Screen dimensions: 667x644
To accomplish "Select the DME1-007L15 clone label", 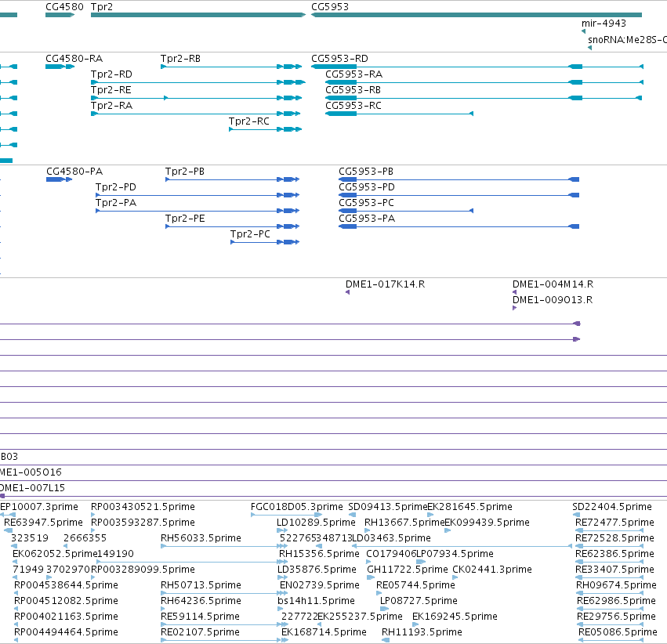I will pos(32,487).
